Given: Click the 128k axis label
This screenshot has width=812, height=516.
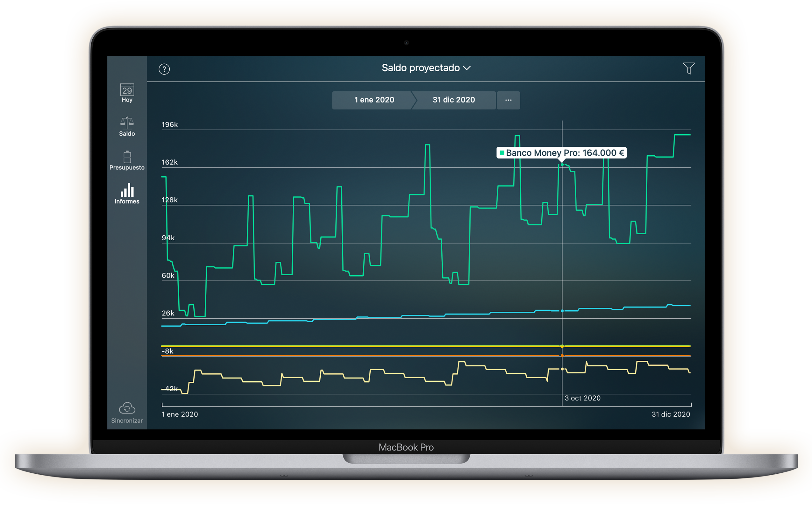Looking at the screenshot, I should pos(170,200).
